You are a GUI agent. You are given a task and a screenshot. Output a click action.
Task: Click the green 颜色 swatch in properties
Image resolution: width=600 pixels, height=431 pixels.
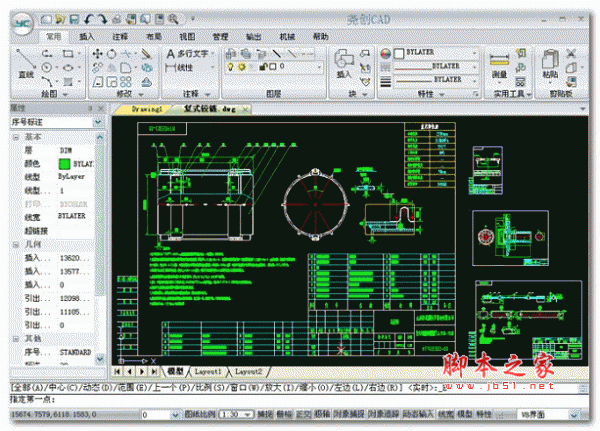[x=66, y=162]
